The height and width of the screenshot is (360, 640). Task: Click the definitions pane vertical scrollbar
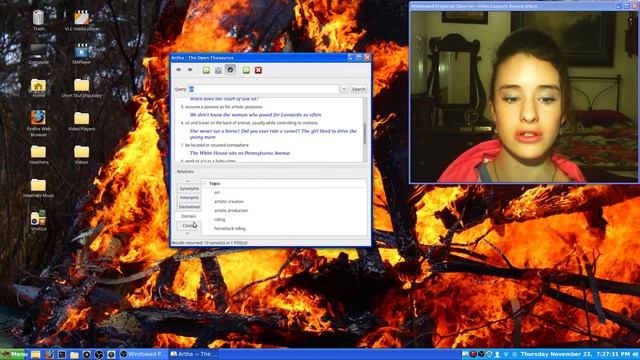point(364,130)
